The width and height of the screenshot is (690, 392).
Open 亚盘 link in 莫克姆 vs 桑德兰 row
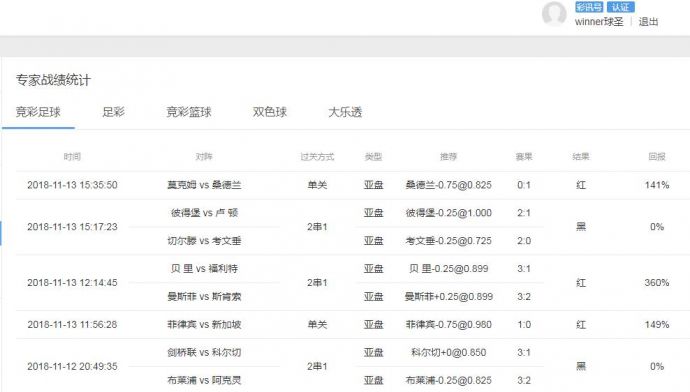click(x=373, y=185)
